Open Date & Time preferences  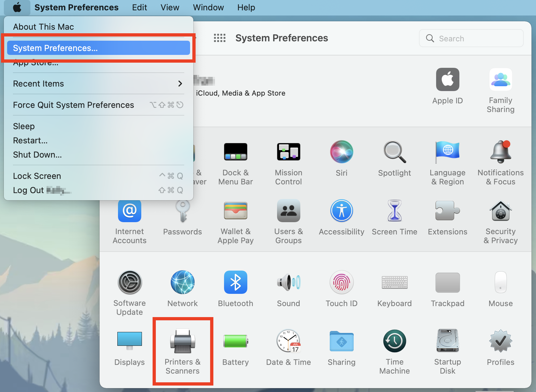point(288,348)
